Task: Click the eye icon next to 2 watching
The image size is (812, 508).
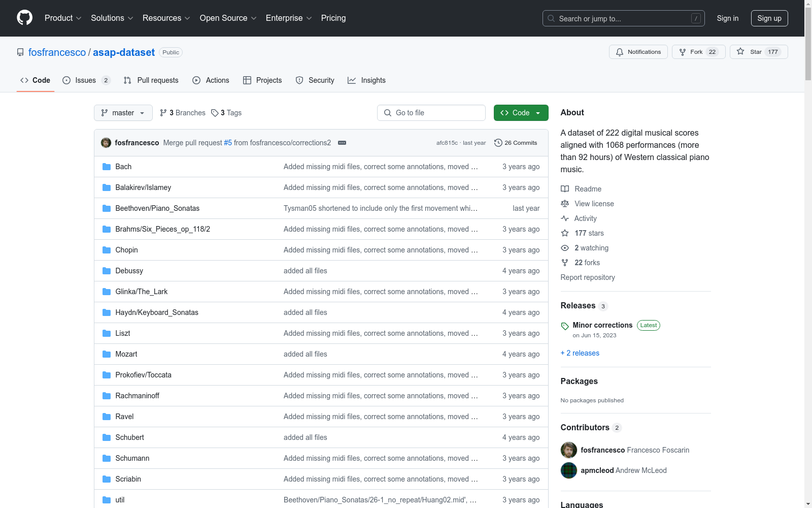Action: coord(565,248)
